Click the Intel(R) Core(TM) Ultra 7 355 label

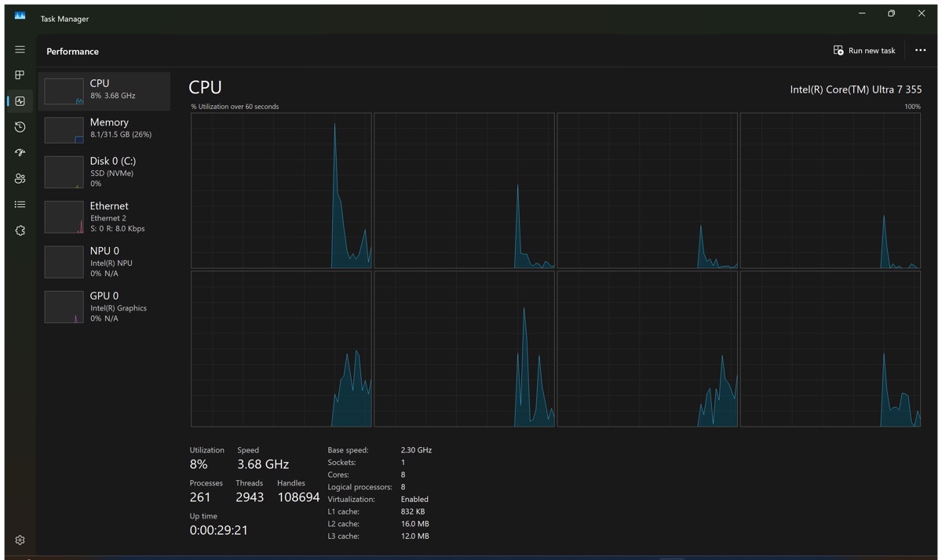[856, 89]
